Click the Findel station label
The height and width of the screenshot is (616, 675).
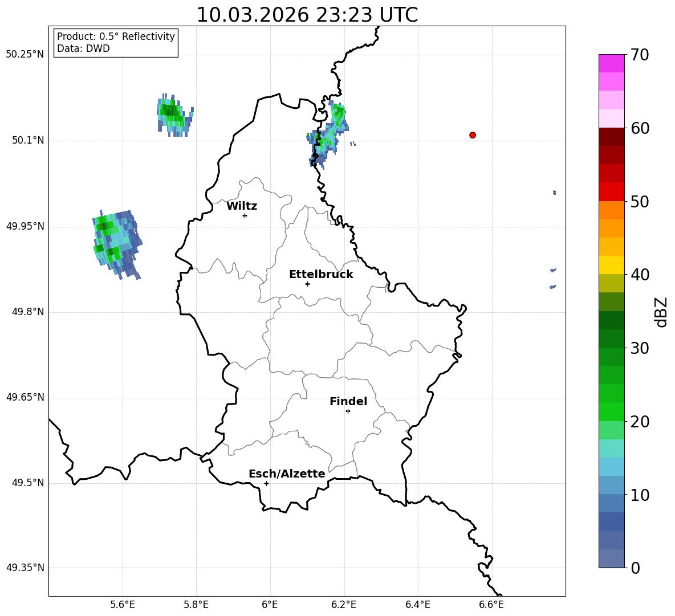(x=348, y=401)
